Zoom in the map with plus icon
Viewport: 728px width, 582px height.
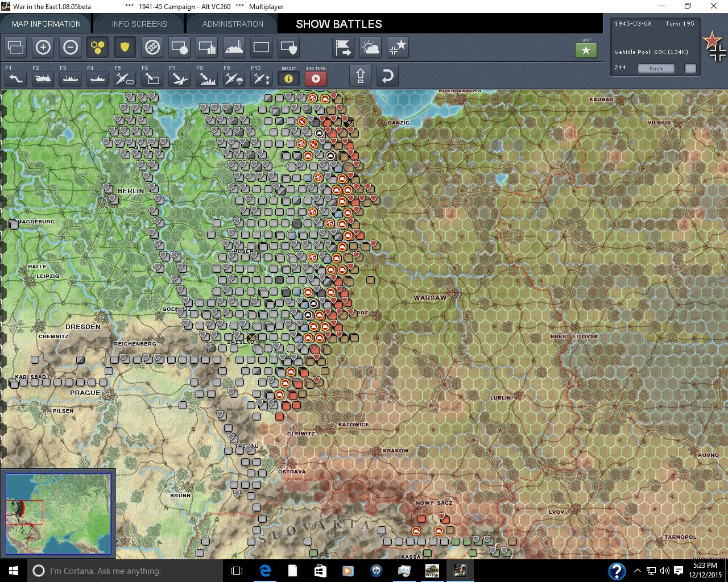pyautogui.click(x=43, y=47)
